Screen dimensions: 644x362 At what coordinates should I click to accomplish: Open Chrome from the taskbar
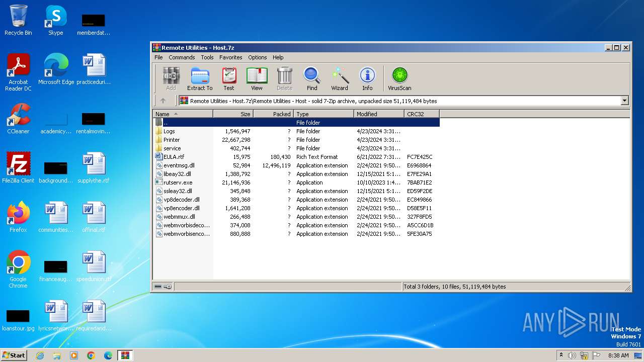click(91, 355)
